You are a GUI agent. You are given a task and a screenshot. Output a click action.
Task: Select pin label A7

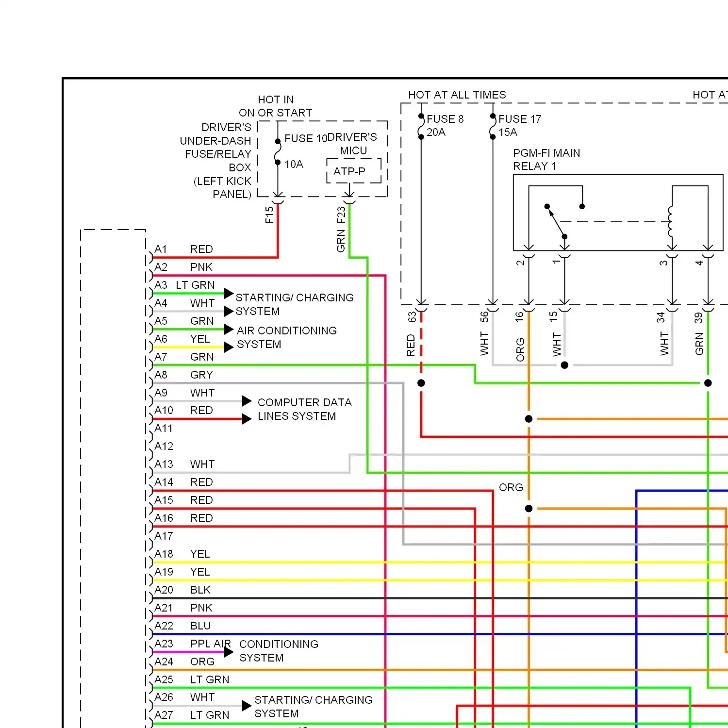point(161,357)
